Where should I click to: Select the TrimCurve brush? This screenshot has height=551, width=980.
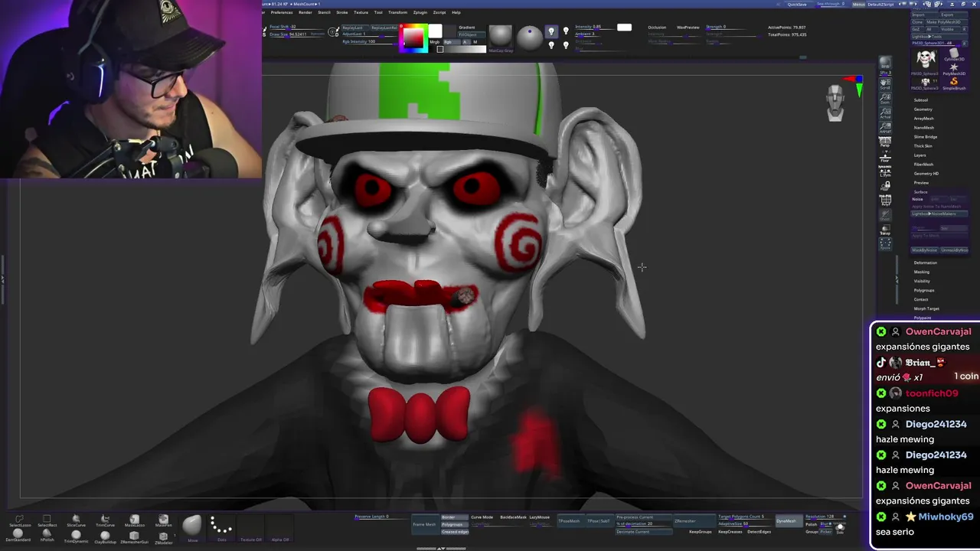(x=105, y=519)
